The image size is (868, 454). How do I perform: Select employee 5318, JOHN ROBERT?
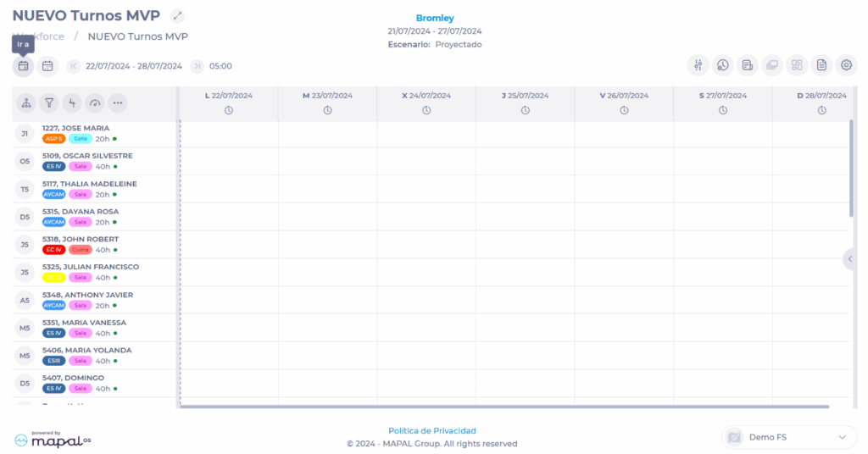tap(81, 240)
